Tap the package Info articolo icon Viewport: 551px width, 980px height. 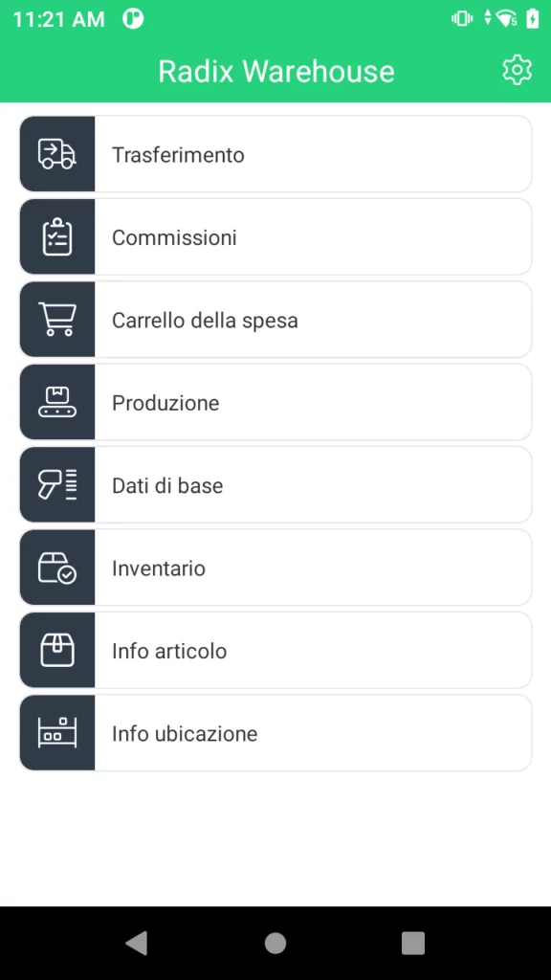pos(56,651)
